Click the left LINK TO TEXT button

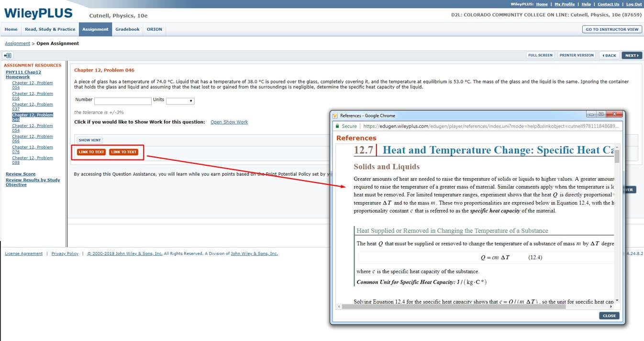point(91,152)
